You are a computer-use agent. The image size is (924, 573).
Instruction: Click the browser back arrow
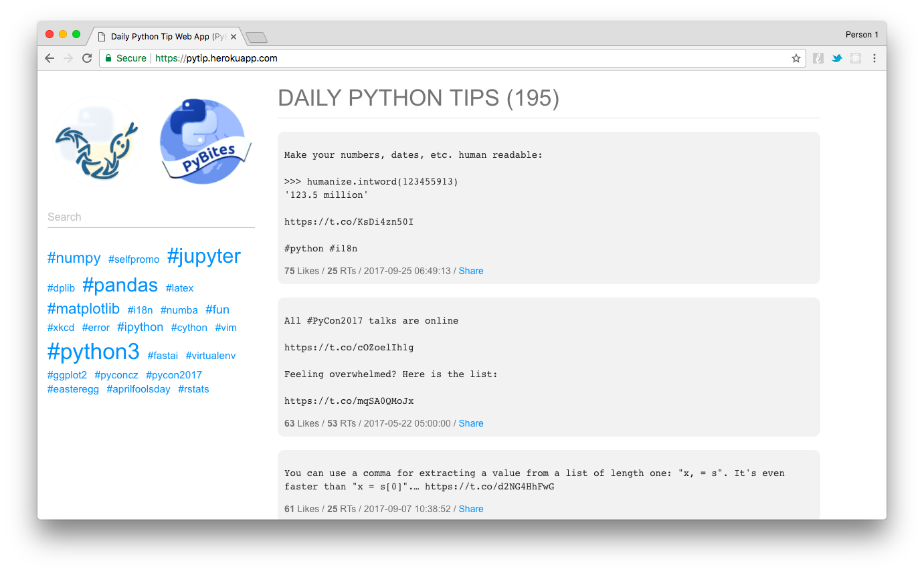(50, 58)
